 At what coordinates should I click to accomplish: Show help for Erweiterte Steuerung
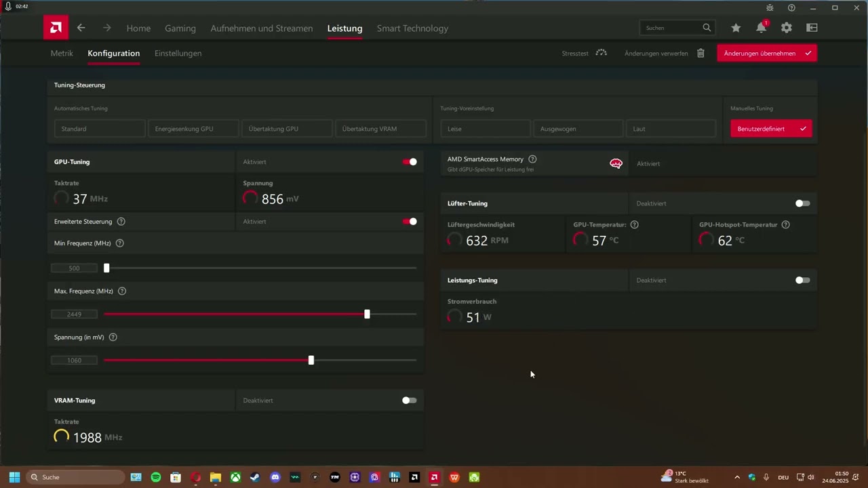[x=121, y=222]
